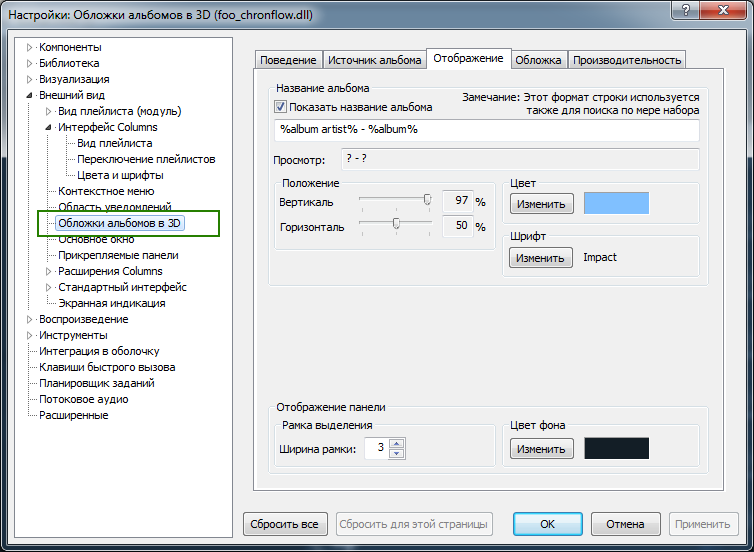This screenshot has width=754, height=552.
Task: Select Экранная индикация tree item
Action: coord(112,303)
